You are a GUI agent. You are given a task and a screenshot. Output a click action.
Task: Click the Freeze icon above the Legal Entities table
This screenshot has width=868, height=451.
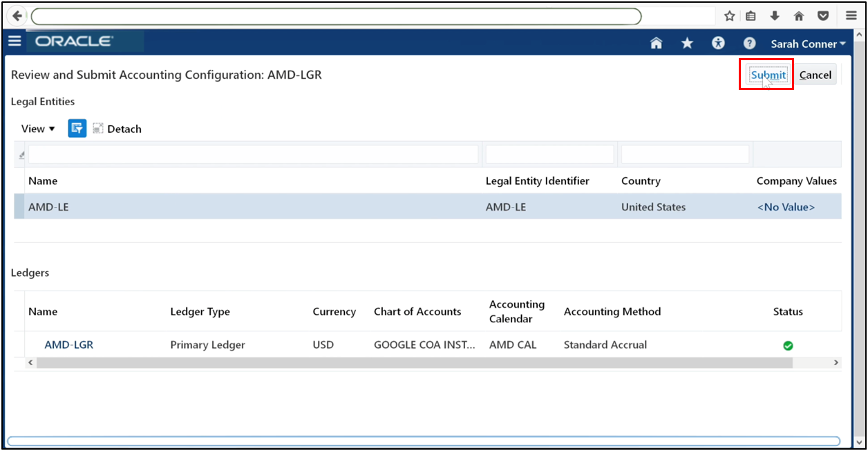[x=77, y=128]
